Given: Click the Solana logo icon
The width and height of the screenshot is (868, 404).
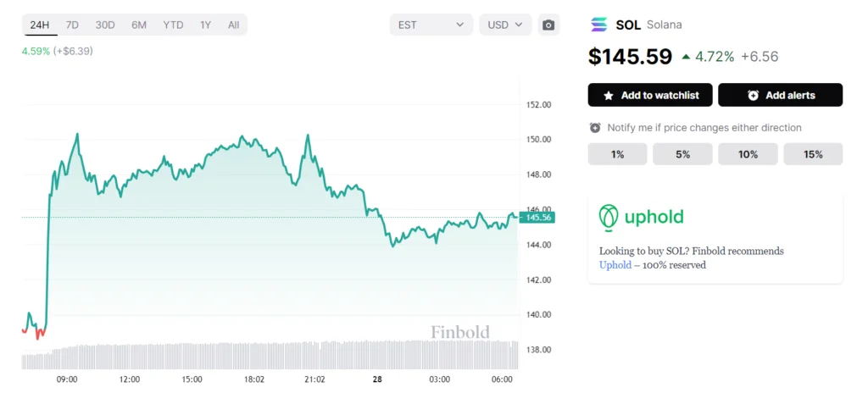Looking at the screenshot, I should click(x=598, y=25).
